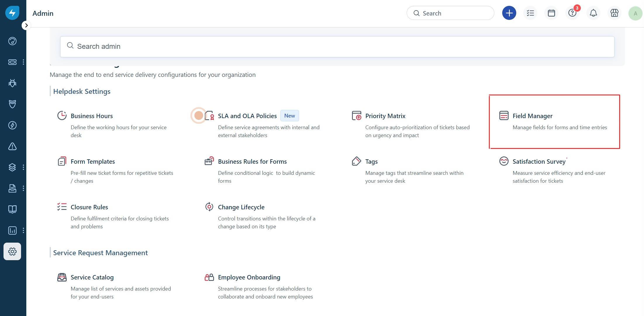Open the help icon with badge 3
This screenshot has height=316, width=644.
click(x=572, y=13)
